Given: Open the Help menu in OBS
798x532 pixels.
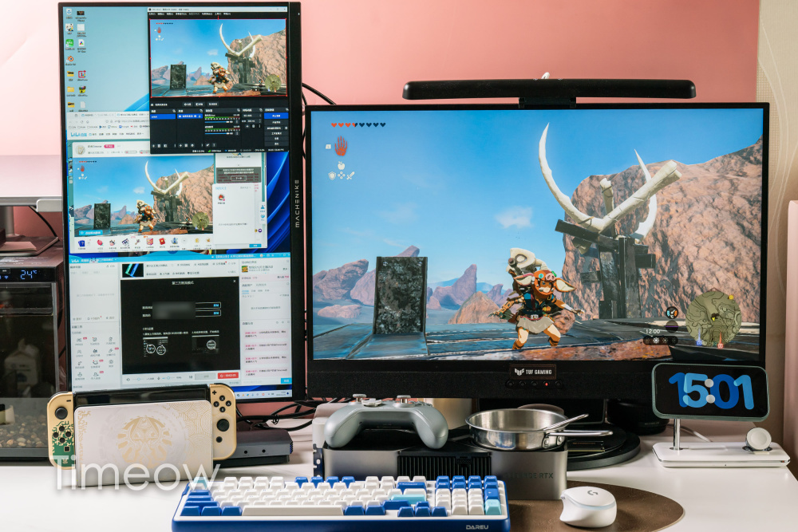Looking at the screenshot, I should 227,14.
